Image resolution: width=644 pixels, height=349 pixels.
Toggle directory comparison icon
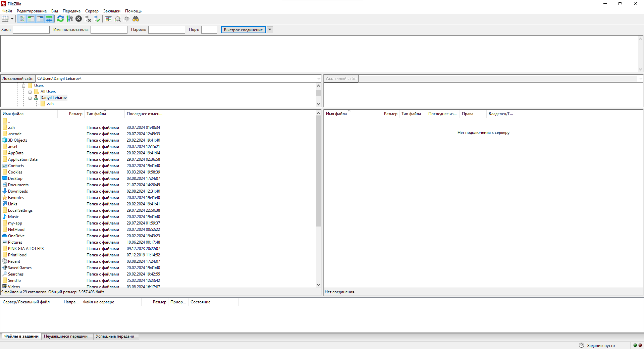(117, 19)
